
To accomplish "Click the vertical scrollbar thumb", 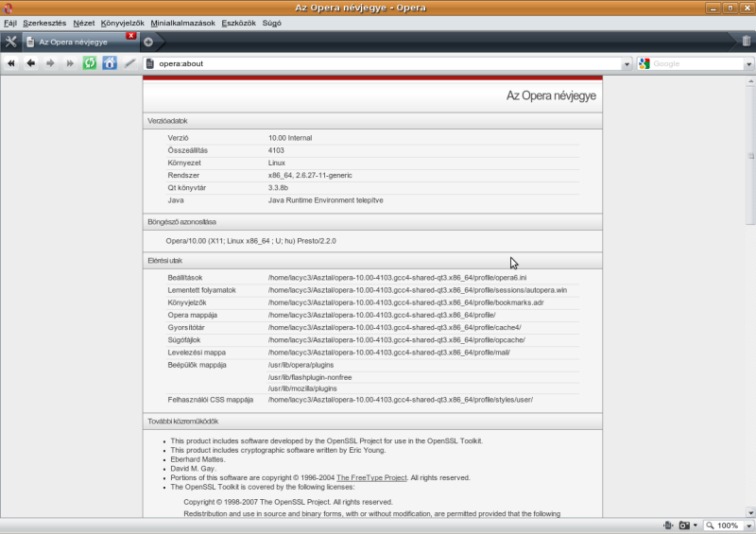I will coord(750,155).
